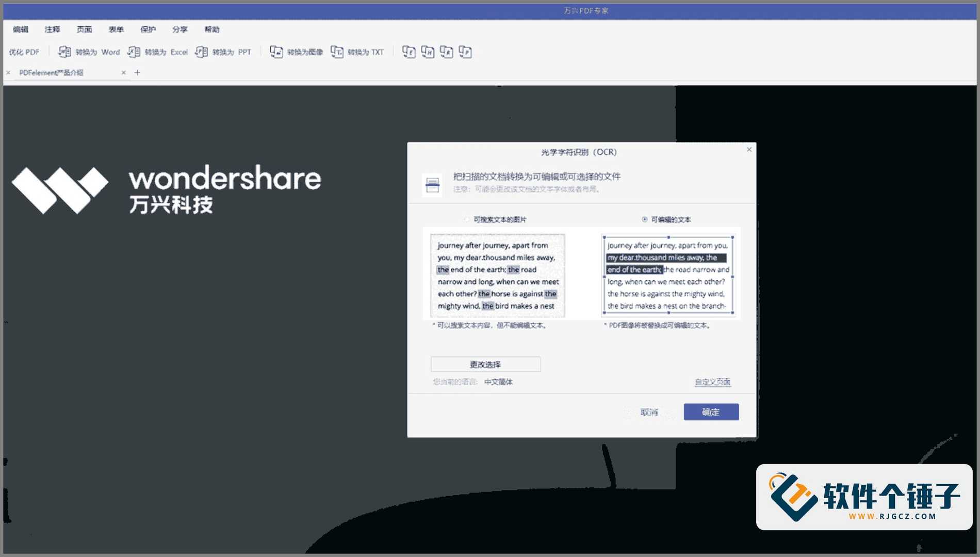Close the PDFelement产品介绍 tab

(124, 72)
